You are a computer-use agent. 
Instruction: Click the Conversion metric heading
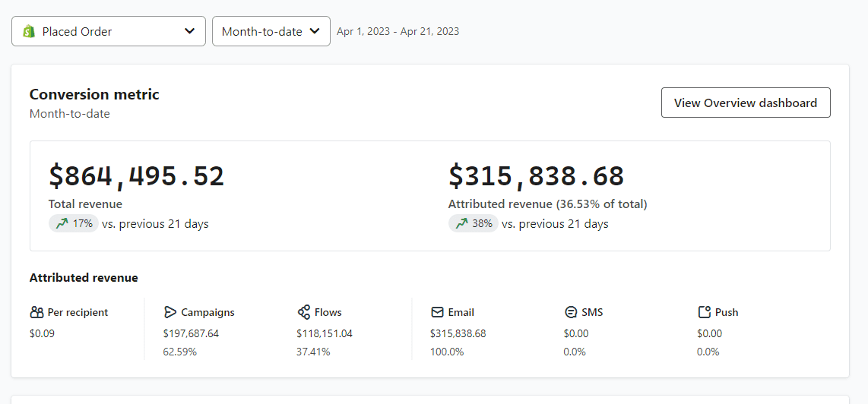click(94, 95)
